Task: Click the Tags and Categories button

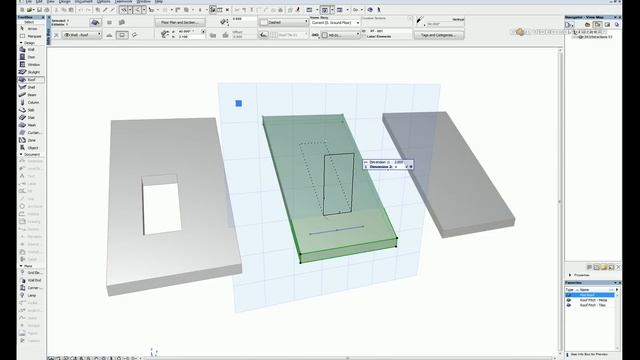Action: pos(439,35)
